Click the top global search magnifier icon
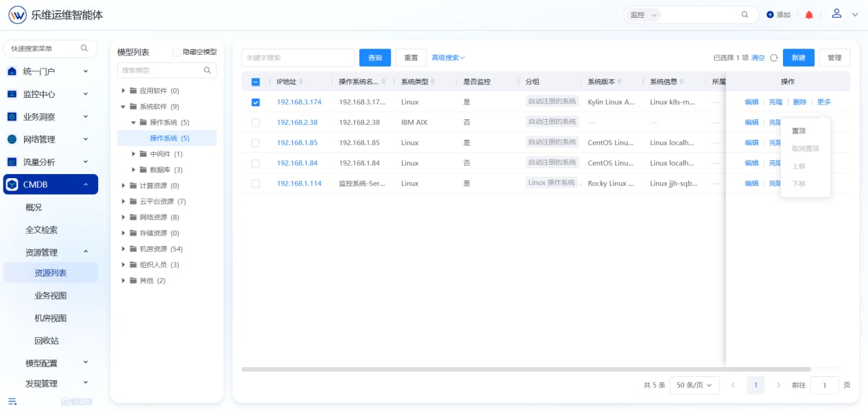The height and width of the screenshot is (411, 868). point(745,14)
